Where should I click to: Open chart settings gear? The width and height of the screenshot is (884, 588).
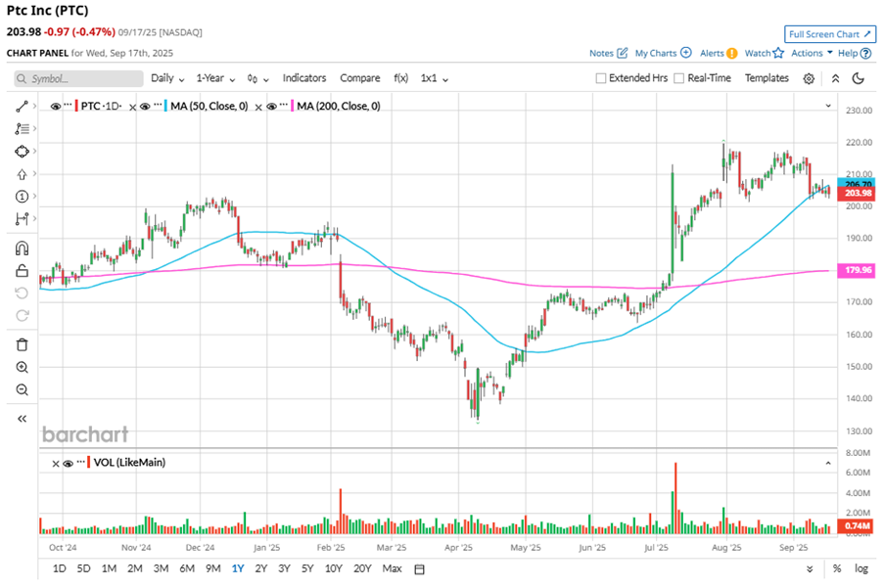click(809, 79)
